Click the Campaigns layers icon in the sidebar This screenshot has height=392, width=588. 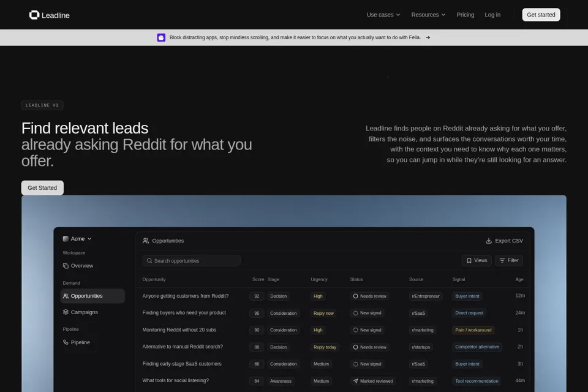tap(66, 312)
